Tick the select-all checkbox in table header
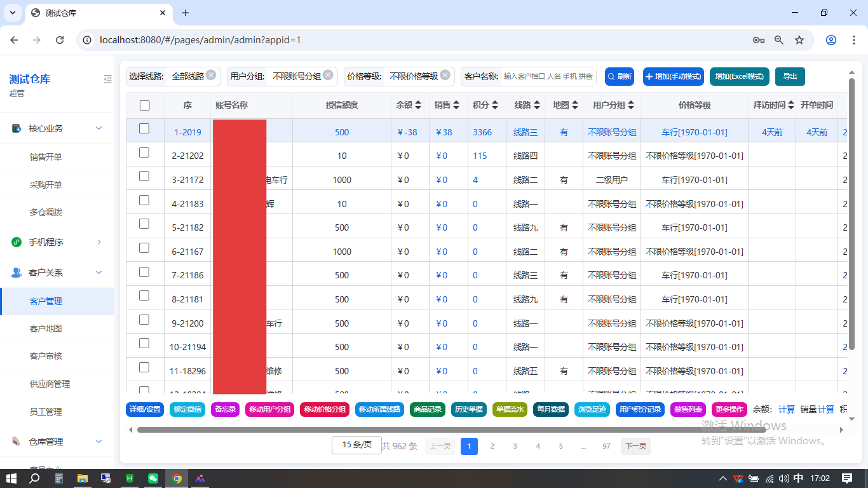The image size is (868, 488). 144,105
